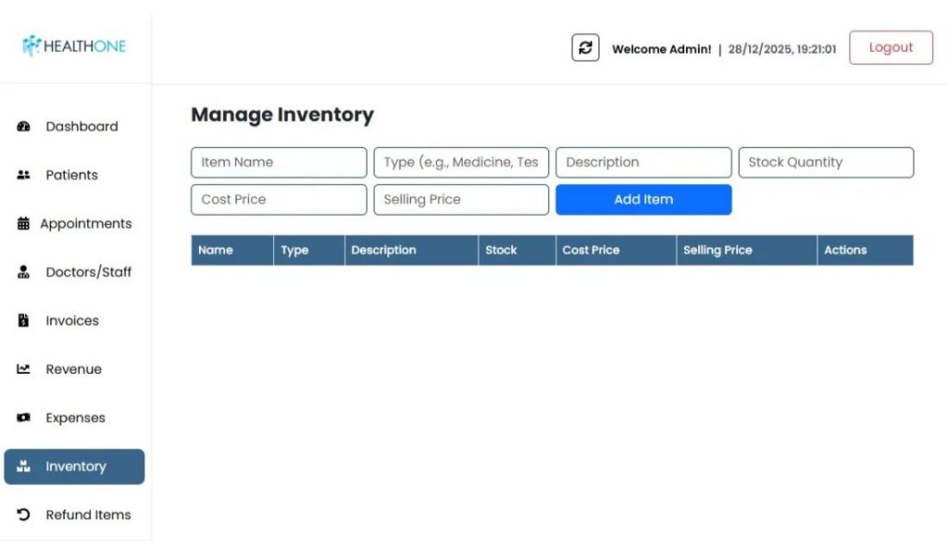Click the Stock Quantity field
Screen dimensions: 948x560
coord(826,163)
